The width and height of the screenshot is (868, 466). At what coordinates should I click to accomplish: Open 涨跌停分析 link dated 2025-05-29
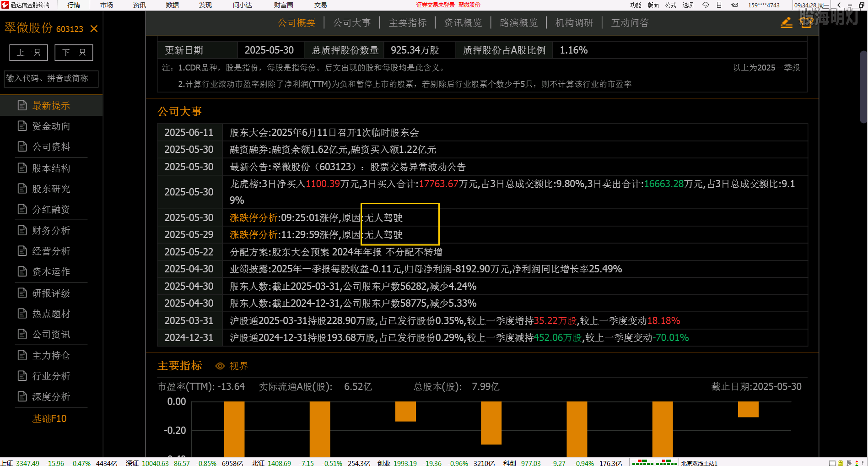tap(253, 234)
